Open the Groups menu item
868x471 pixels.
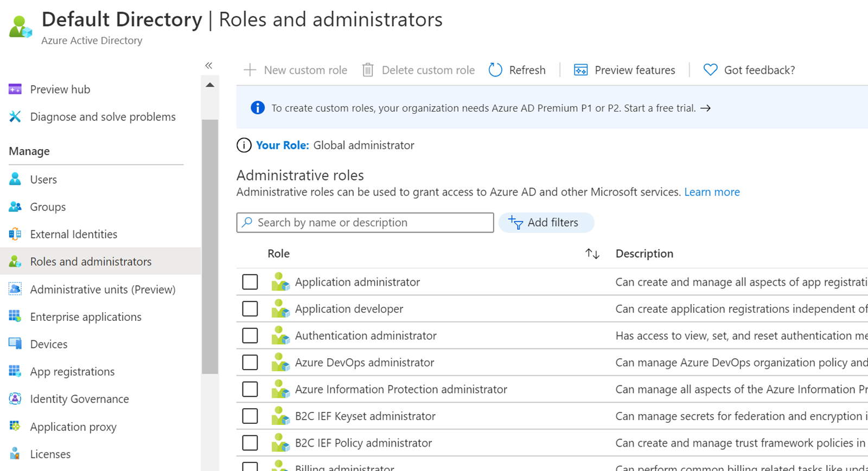[x=48, y=207]
